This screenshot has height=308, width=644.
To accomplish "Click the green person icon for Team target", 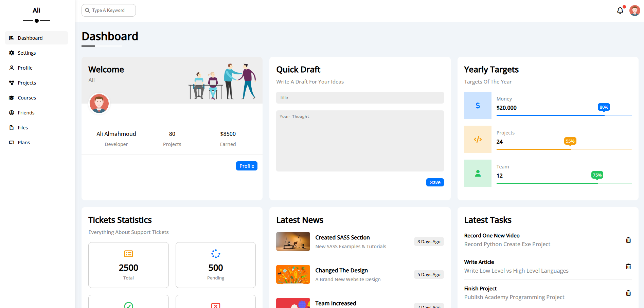I will click(x=478, y=173).
